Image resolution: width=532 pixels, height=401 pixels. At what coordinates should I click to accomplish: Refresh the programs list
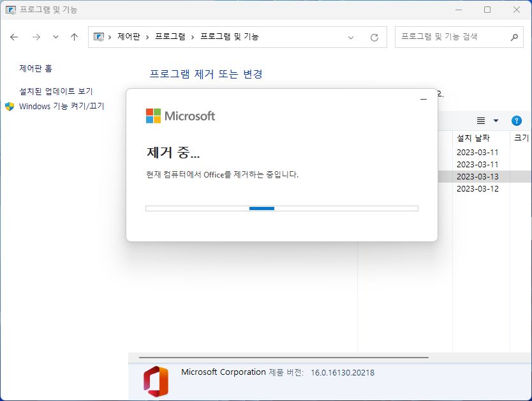click(x=374, y=37)
